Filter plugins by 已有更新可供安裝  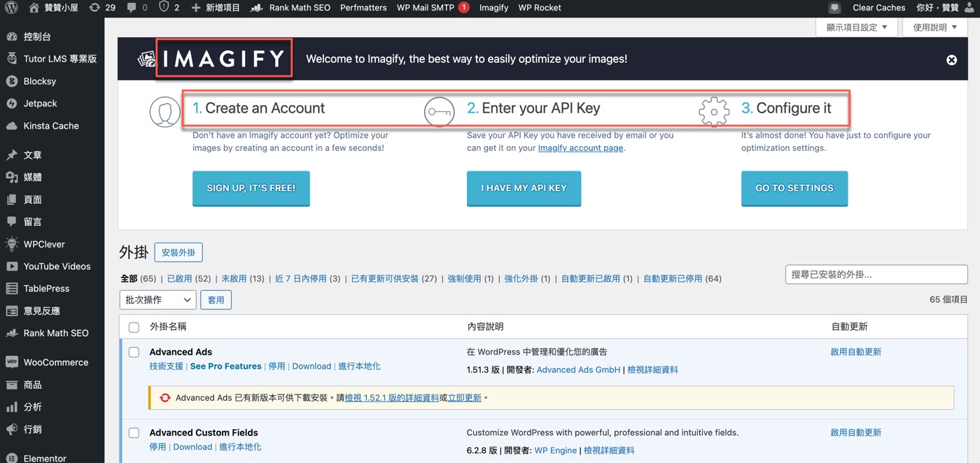pos(385,278)
